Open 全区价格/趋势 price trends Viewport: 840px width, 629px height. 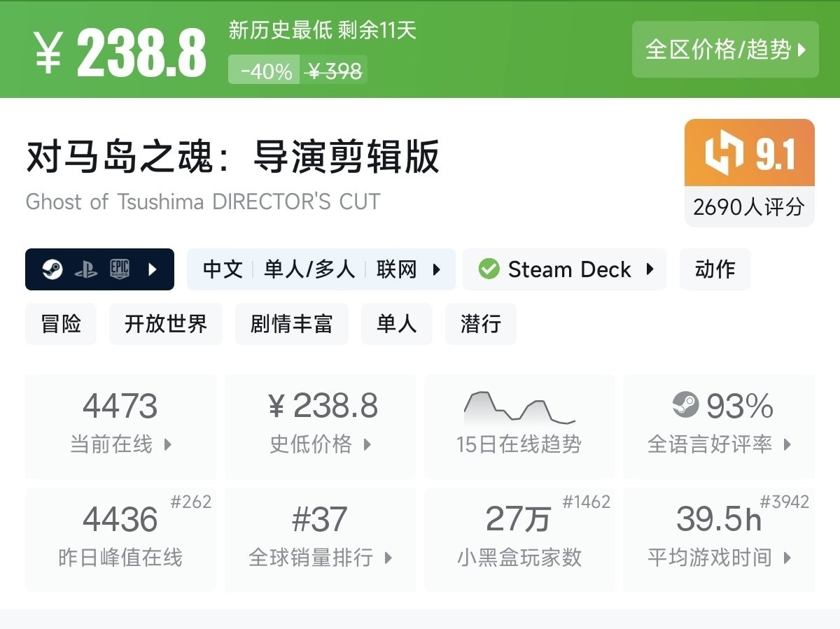click(x=725, y=50)
